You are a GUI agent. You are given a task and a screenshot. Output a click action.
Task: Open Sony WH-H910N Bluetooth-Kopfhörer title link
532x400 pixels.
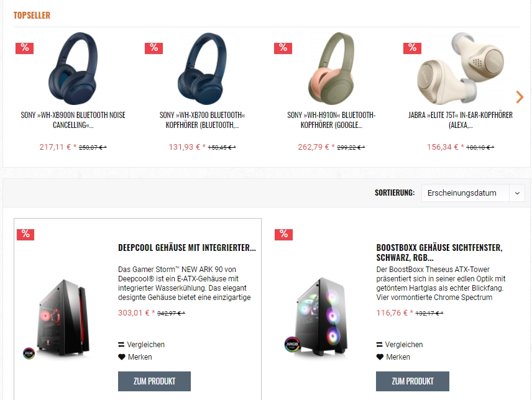(331, 120)
